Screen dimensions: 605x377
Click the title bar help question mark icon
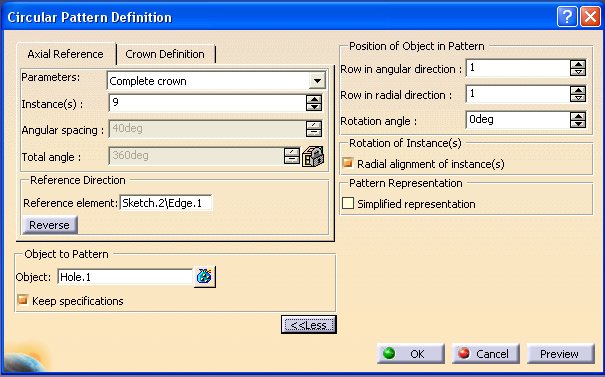tap(567, 17)
